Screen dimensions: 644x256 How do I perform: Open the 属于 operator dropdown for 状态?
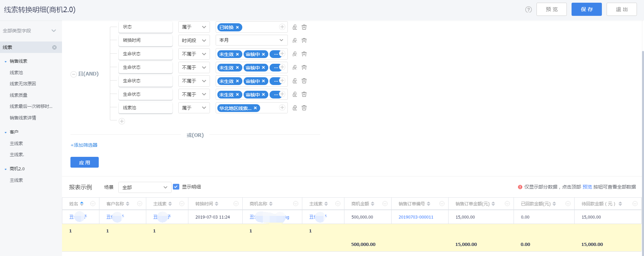194,27
